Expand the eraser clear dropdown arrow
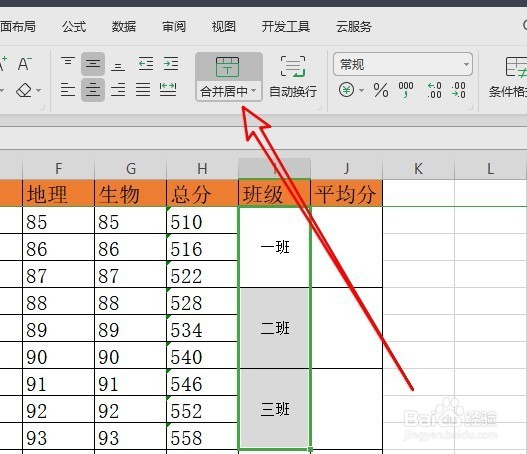 [x=39, y=90]
